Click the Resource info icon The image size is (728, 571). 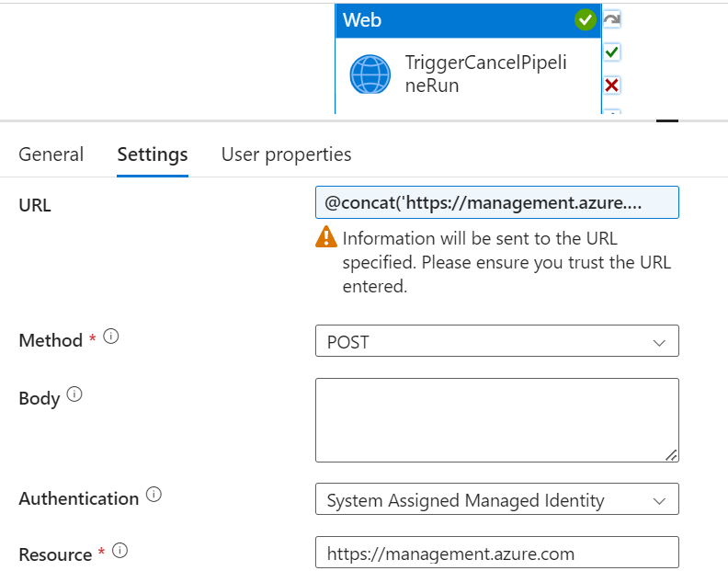point(119,551)
